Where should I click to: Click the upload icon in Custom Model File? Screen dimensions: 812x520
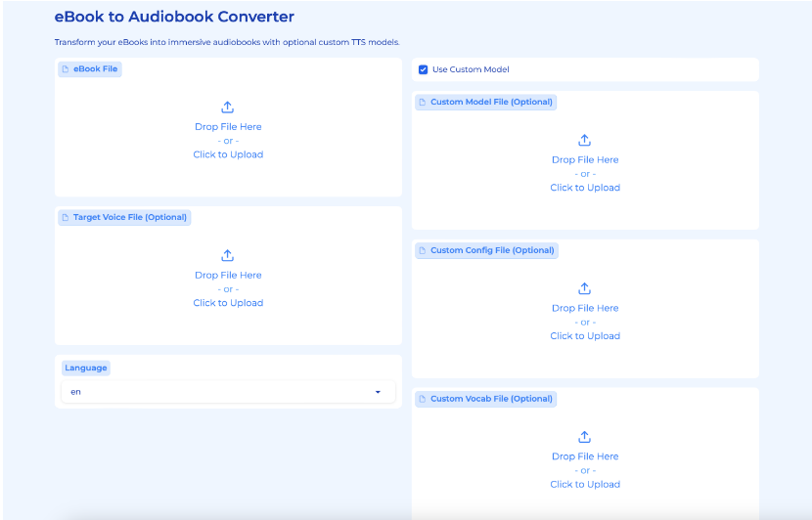click(x=585, y=141)
